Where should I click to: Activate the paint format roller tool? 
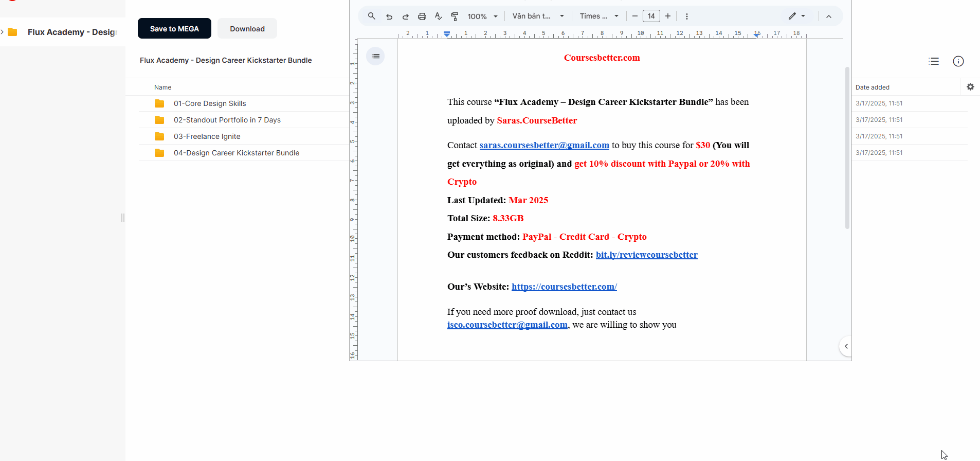[x=455, y=16]
